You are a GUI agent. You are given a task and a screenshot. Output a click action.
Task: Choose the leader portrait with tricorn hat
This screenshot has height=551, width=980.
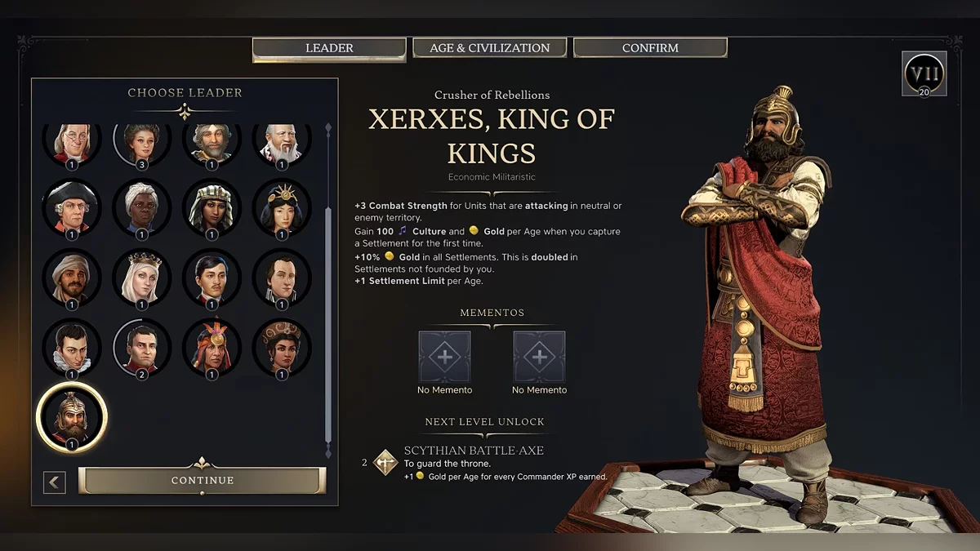pos(72,207)
